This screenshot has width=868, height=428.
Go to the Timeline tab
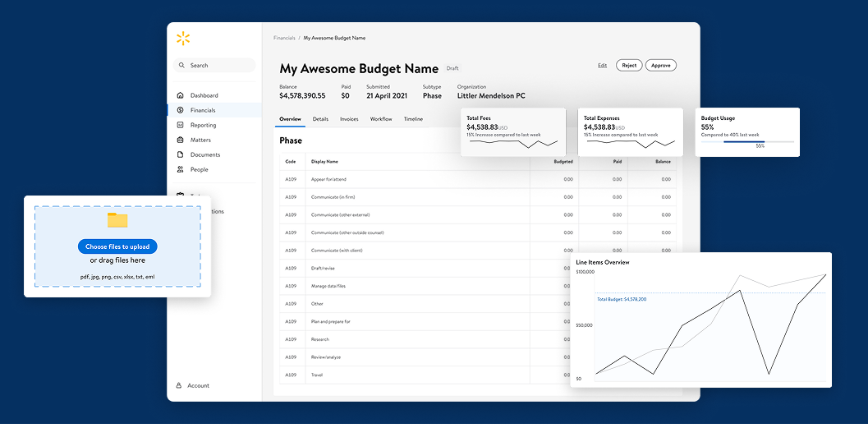[413, 119]
